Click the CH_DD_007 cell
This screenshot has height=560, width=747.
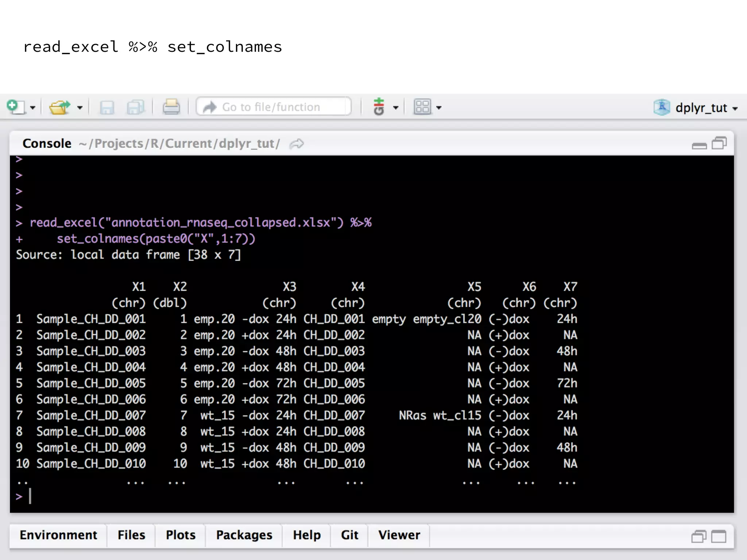coord(334,415)
